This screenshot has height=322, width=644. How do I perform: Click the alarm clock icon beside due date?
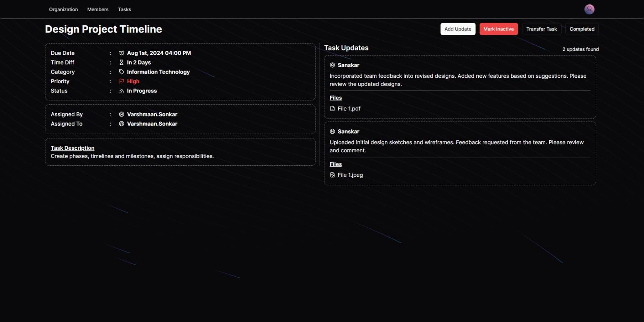[121, 53]
